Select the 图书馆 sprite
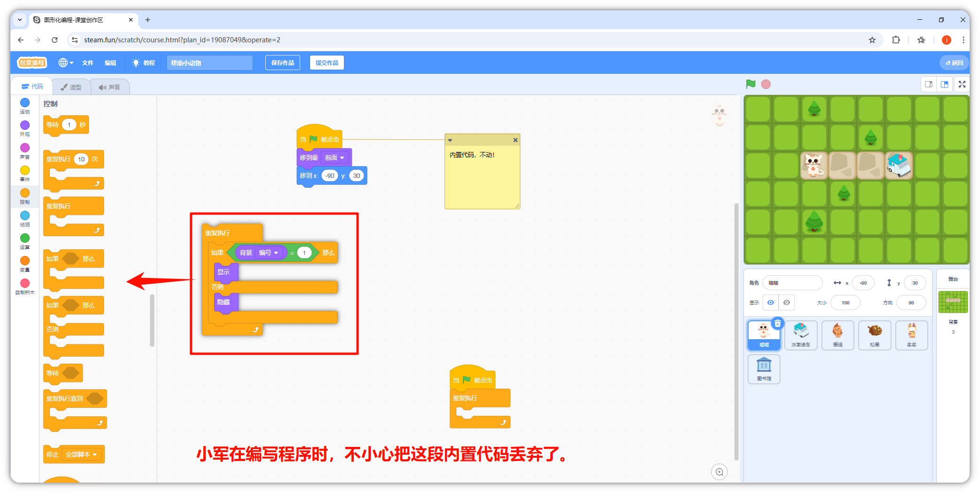The height and width of the screenshot is (493, 980). point(764,369)
